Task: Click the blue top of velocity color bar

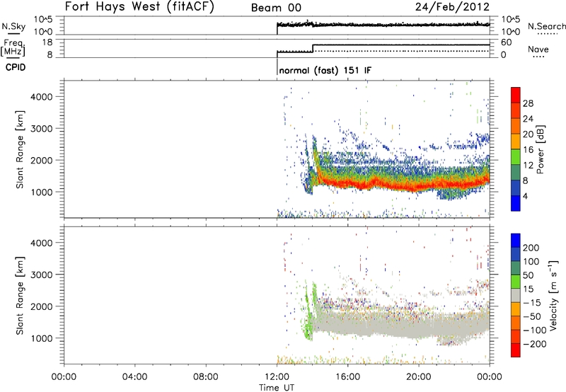Action: click(x=516, y=241)
